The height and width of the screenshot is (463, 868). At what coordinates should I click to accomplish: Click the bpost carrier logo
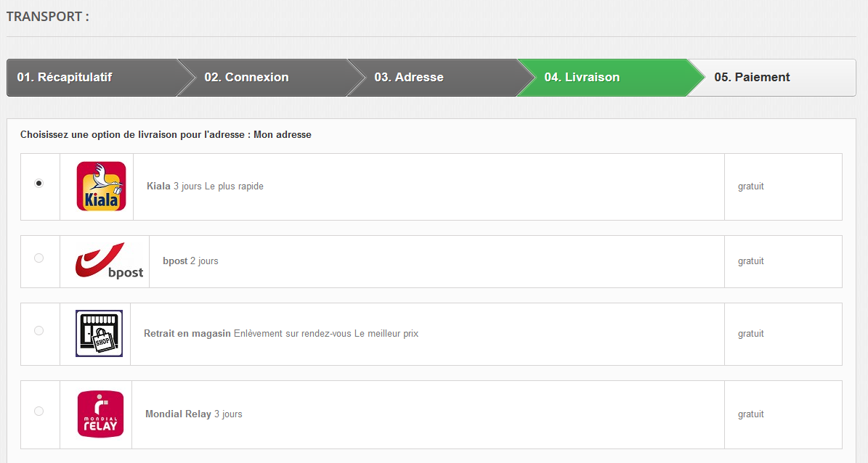pos(110,261)
